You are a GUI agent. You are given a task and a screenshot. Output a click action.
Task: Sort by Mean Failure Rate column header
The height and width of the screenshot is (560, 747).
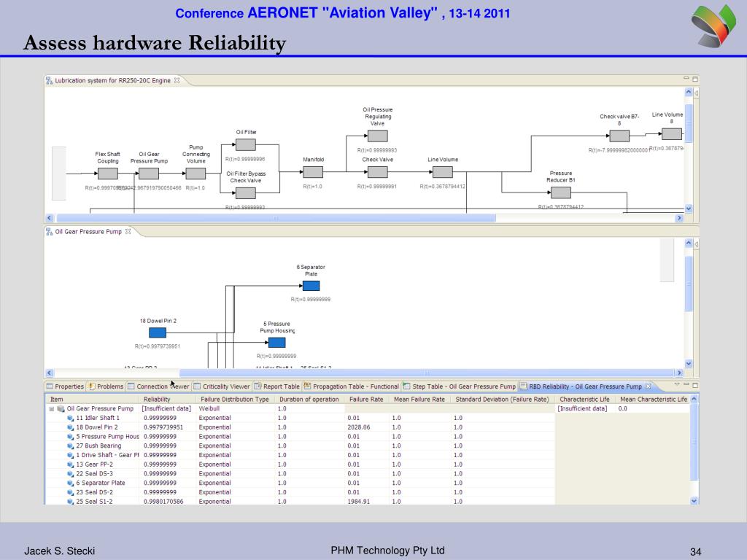point(419,399)
